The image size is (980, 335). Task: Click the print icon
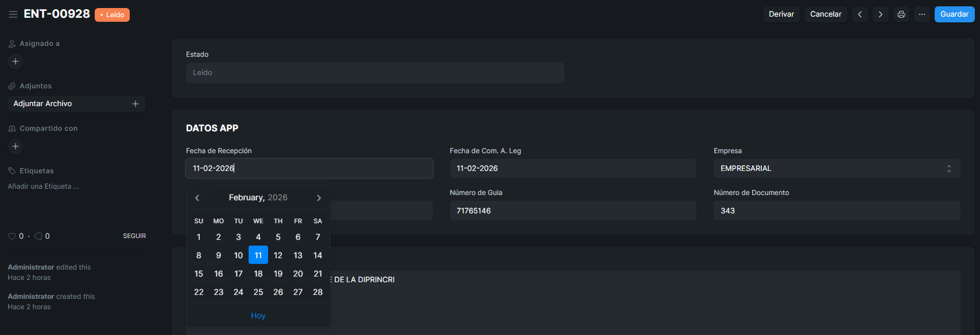click(901, 14)
